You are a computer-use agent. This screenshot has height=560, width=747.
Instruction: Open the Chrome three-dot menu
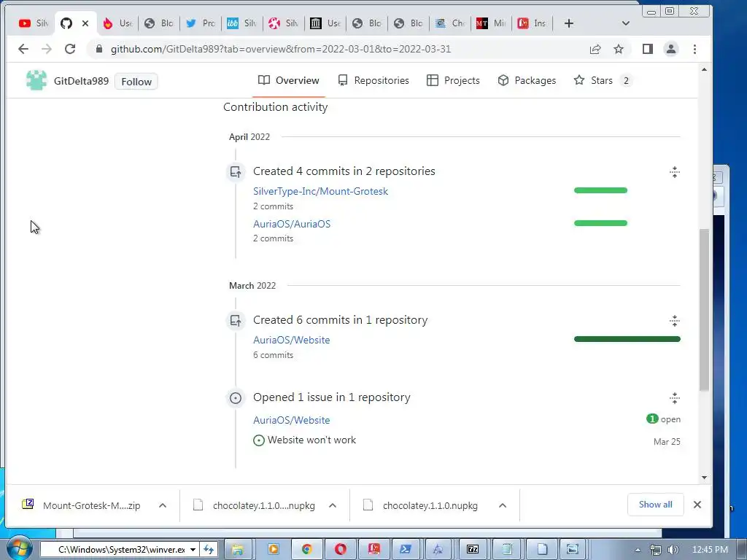(x=694, y=49)
